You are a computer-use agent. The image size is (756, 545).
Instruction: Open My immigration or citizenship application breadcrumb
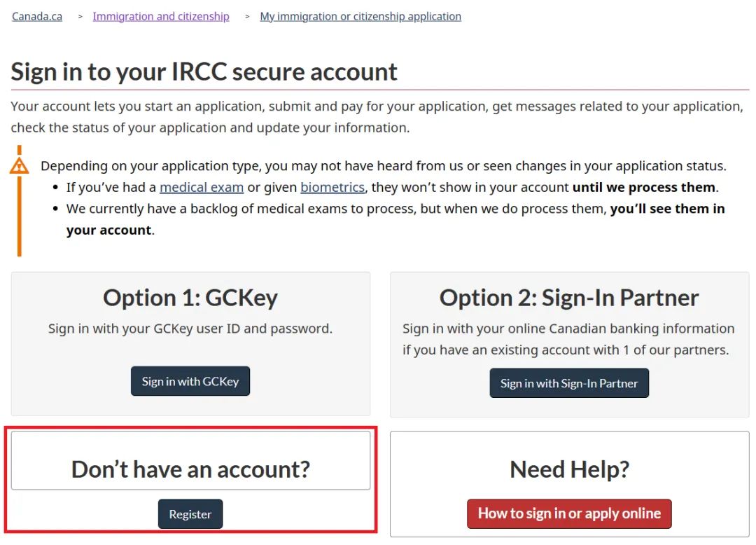click(x=360, y=16)
